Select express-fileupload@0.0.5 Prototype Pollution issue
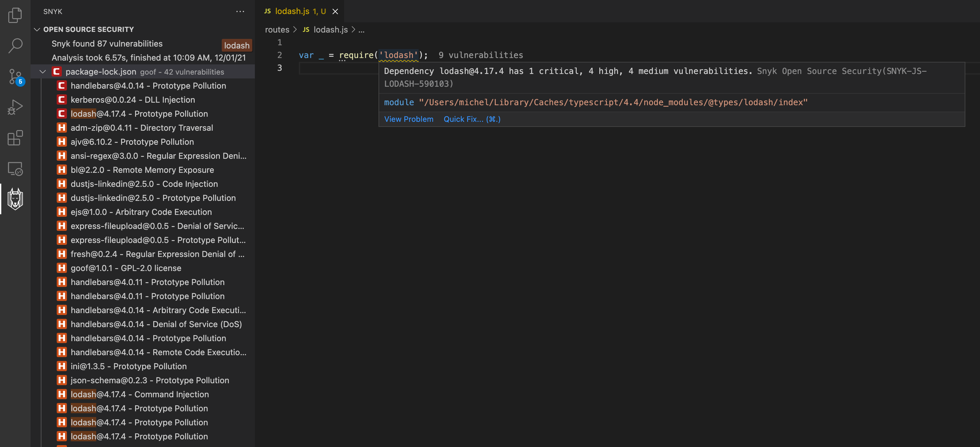This screenshot has height=447, width=980. tap(143, 240)
